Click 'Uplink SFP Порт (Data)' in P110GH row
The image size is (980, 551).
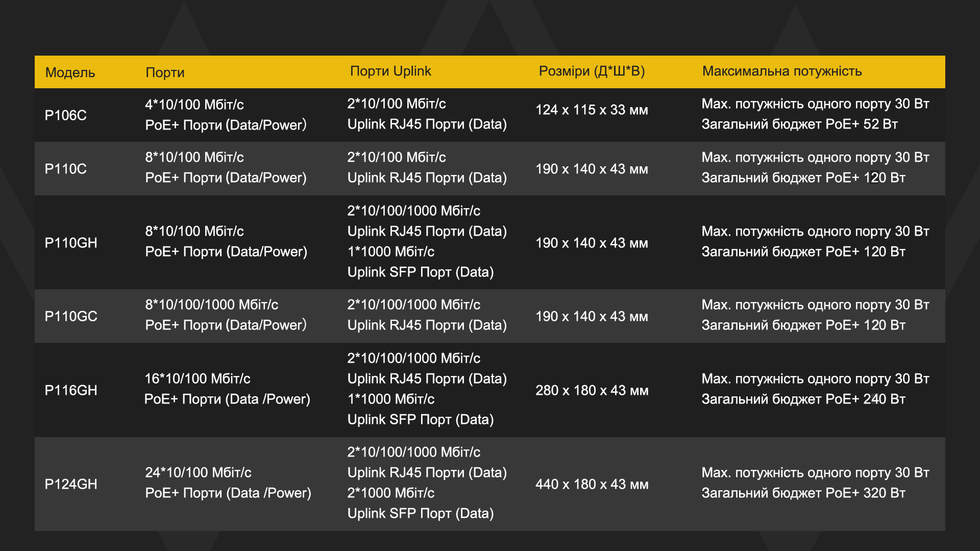pyautogui.click(x=421, y=272)
